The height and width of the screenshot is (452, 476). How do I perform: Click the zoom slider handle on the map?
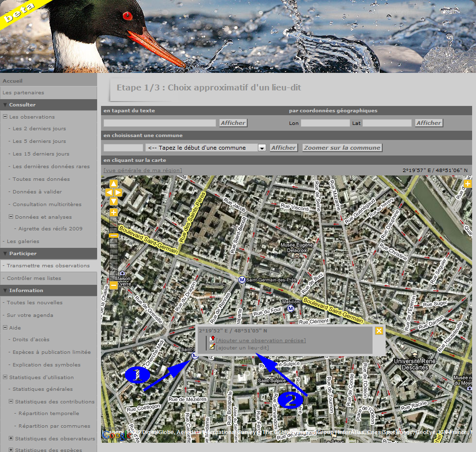click(x=114, y=235)
